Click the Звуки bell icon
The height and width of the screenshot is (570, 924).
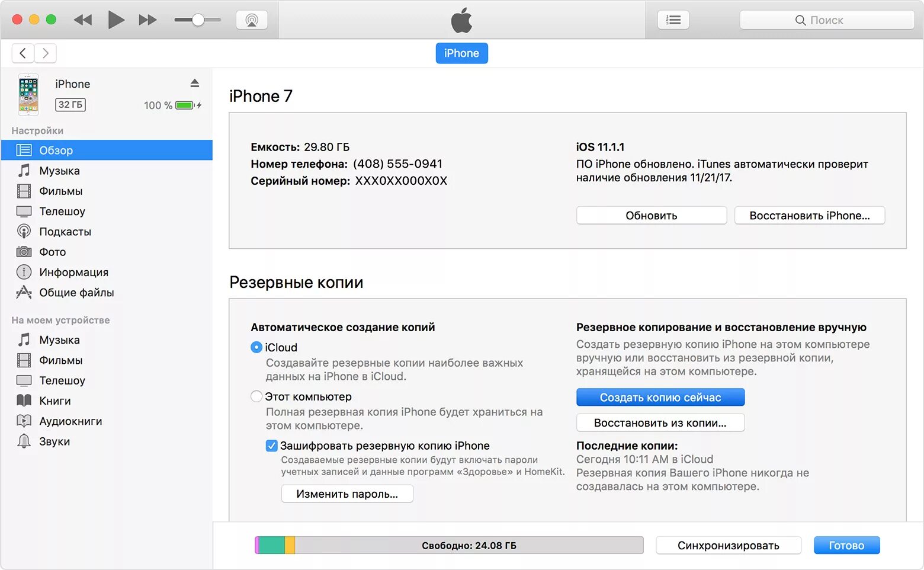[24, 441]
